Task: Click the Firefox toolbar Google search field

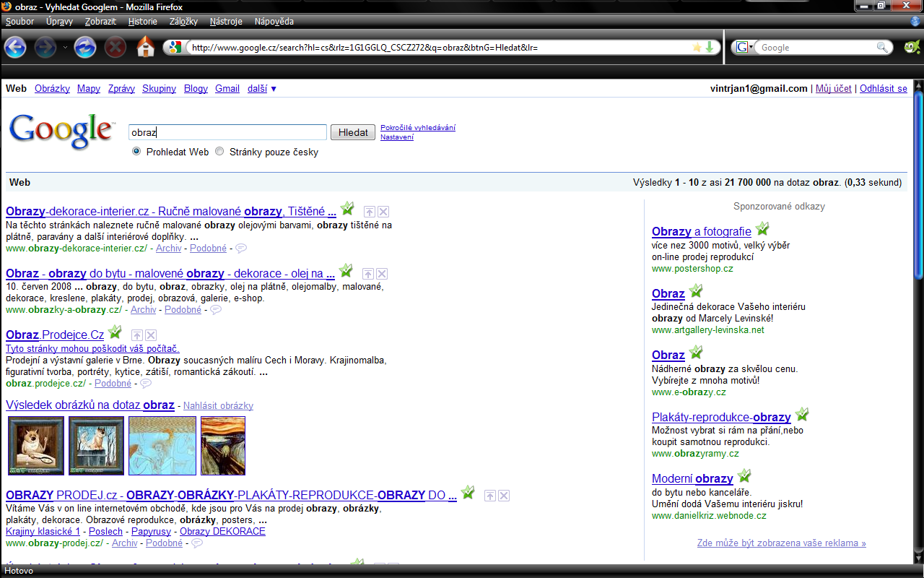Action: [x=816, y=48]
